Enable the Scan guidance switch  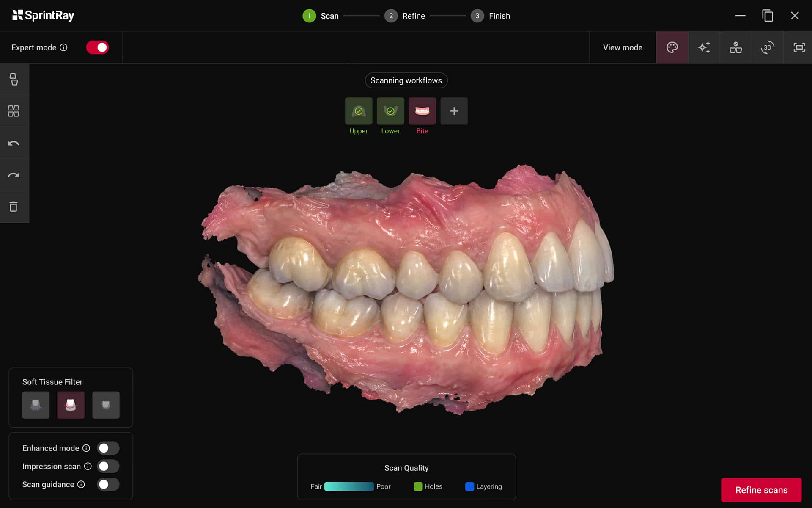108,484
